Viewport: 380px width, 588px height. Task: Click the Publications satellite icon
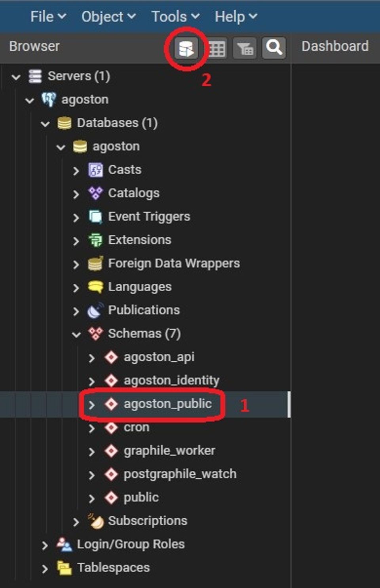pyautogui.click(x=95, y=310)
